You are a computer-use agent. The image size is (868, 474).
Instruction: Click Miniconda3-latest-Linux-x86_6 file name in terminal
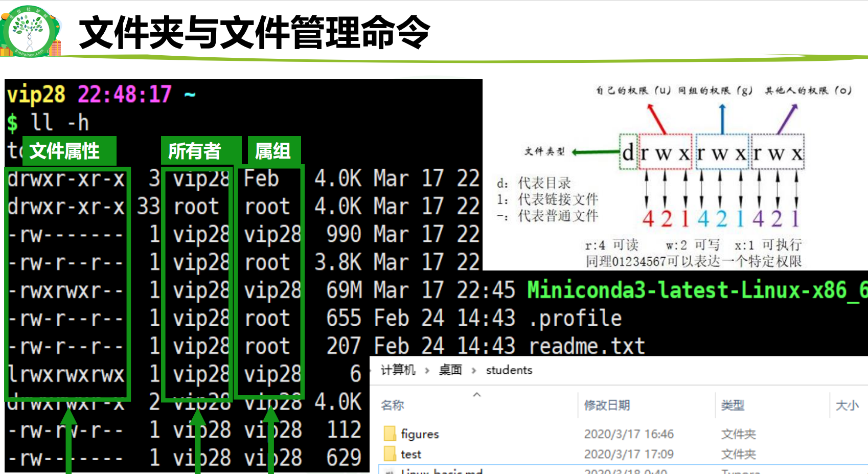697,290
